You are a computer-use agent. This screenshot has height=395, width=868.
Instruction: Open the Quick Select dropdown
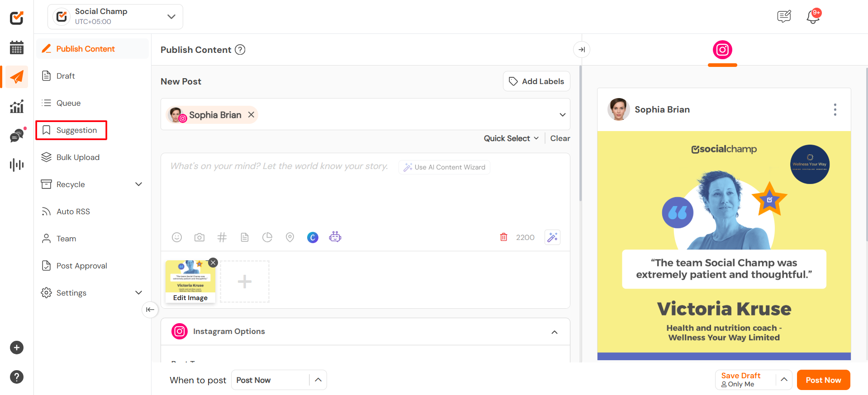pyautogui.click(x=511, y=138)
